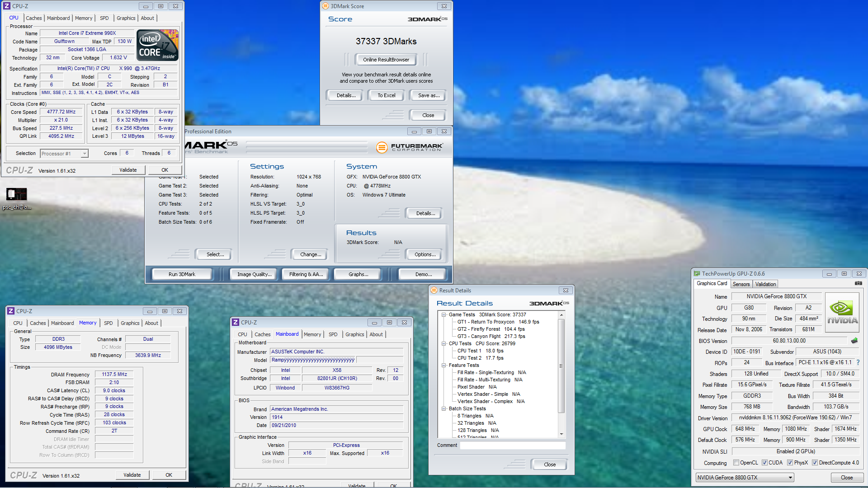Click the Filtering & AA... button

point(306,274)
